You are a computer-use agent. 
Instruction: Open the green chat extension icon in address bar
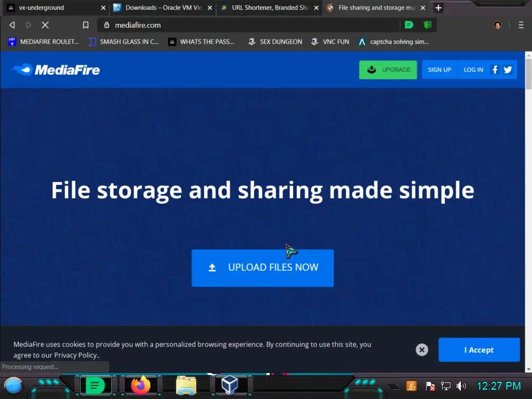pyautogui.click(x=409, y=25)
